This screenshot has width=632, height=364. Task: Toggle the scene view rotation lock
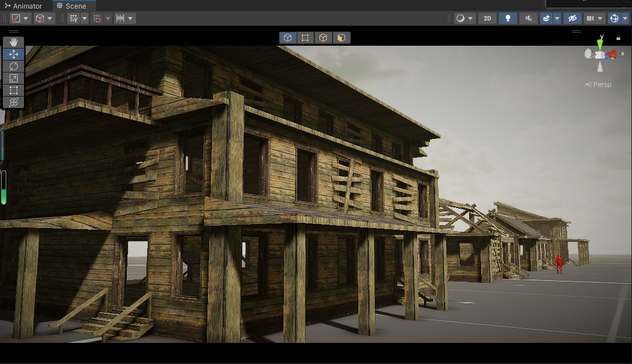[618, 38]
